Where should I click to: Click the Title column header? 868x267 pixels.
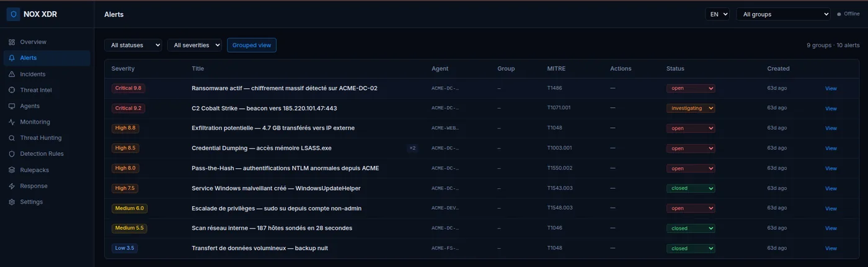198,68
